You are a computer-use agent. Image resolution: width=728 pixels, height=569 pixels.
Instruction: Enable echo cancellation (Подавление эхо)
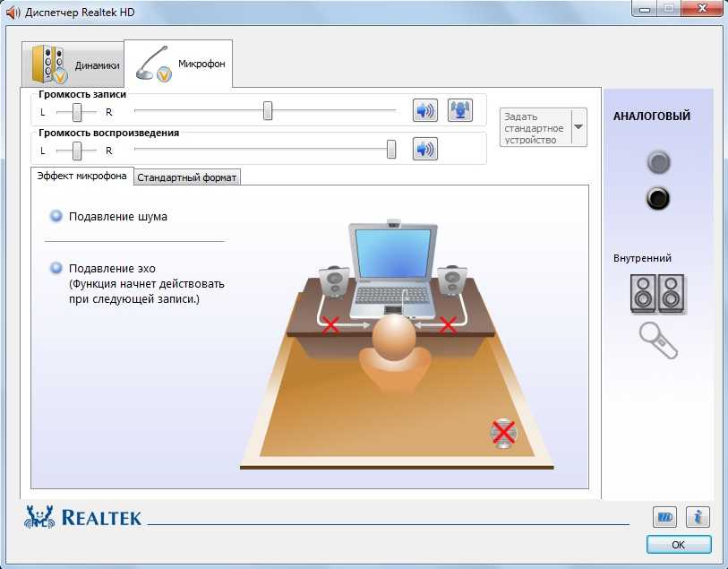(x=57, y=268)
